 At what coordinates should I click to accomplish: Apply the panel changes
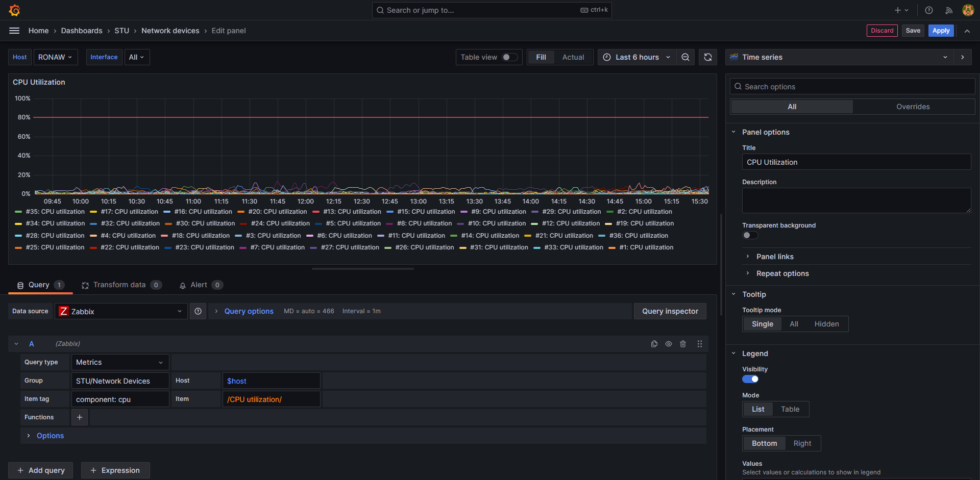(x=941, y=30)
